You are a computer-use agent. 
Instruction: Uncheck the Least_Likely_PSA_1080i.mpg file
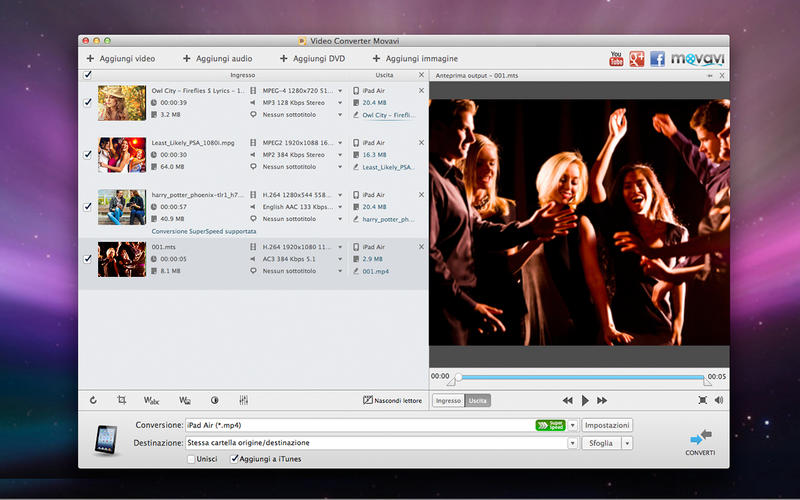tap(88, 154)
